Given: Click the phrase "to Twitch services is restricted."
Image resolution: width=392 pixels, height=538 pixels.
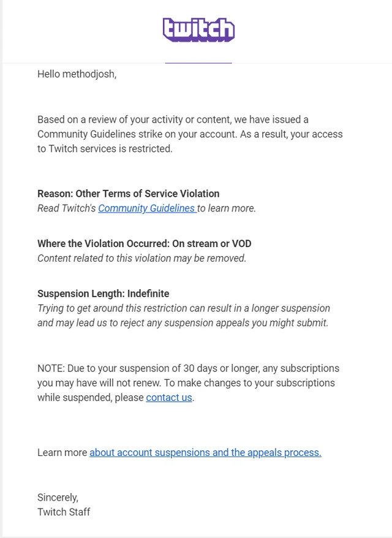Looking at the screenshot, I should coord(105,149).
